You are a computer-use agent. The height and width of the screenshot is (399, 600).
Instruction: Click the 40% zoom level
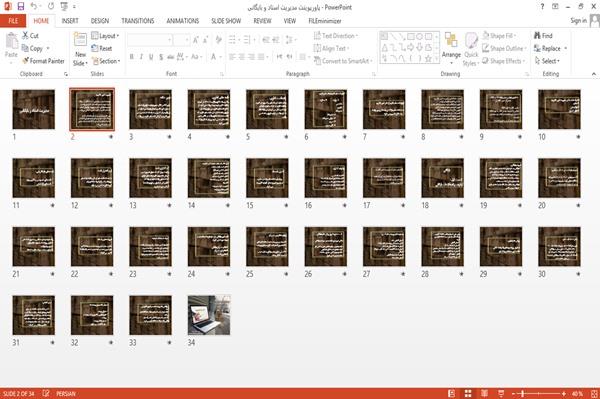point(577,393)
